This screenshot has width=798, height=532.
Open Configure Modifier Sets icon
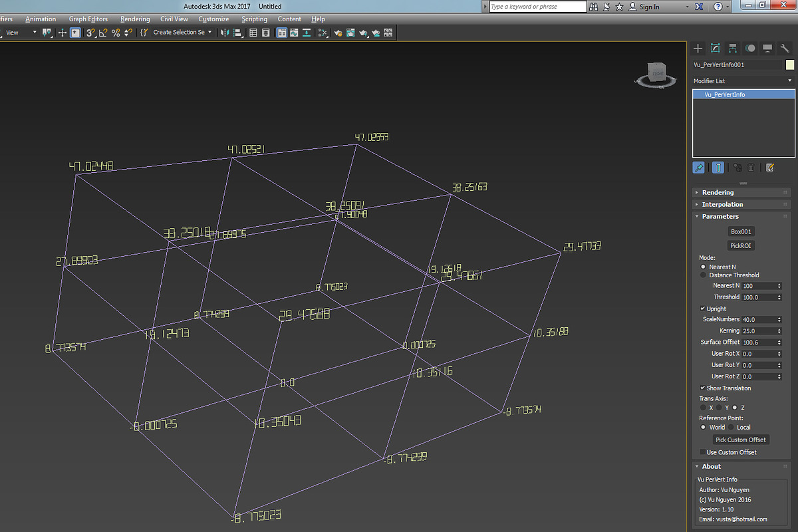(x=770, y=168)
